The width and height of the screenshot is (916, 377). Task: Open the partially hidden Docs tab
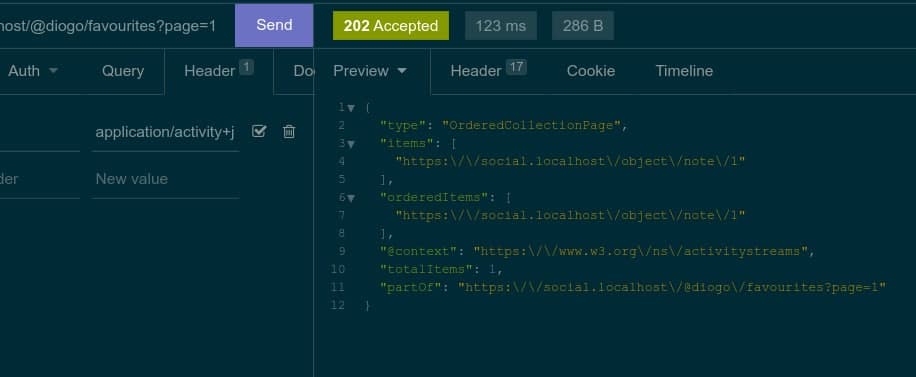point(303,71)
